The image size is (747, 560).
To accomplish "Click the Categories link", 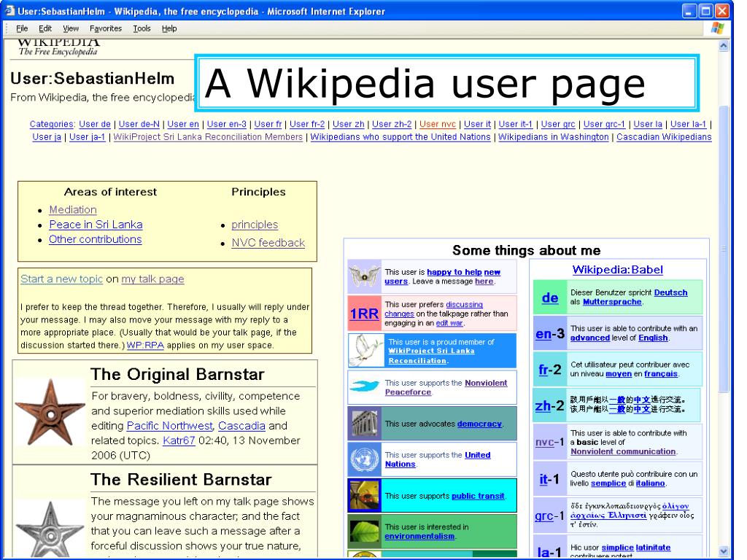I will pos(52,124).
